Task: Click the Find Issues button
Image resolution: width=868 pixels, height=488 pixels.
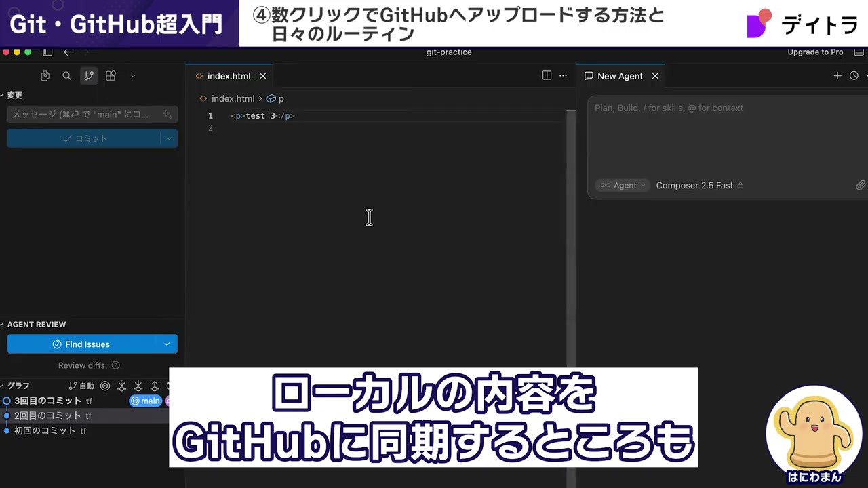Action: pos(81,344)
